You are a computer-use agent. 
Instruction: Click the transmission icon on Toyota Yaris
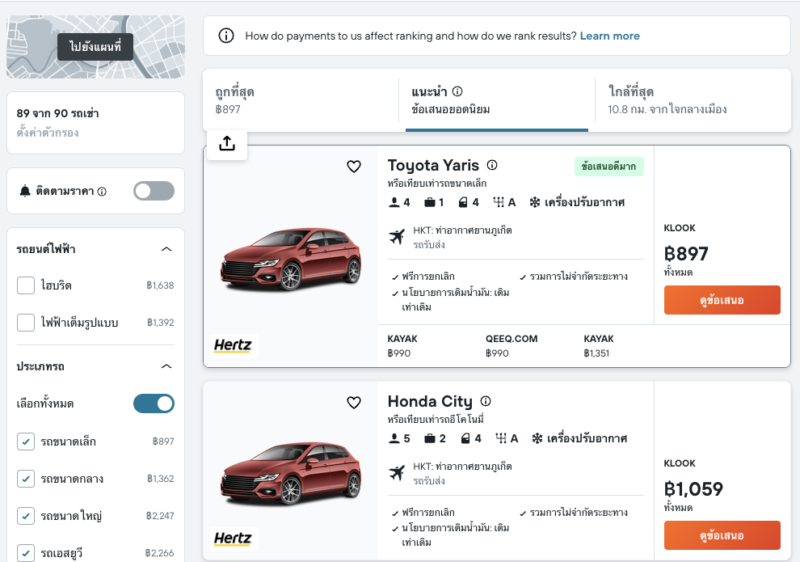[498, 202]
